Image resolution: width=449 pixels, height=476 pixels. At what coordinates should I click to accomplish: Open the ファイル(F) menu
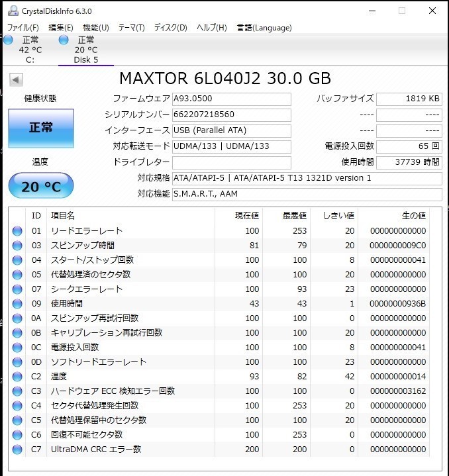click(x=23, y=28)
